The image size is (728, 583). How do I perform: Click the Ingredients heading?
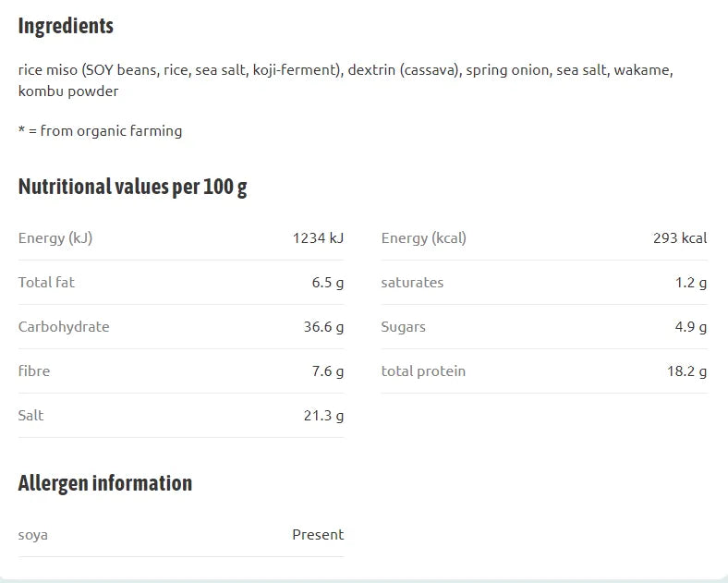(x=66, y=26)
